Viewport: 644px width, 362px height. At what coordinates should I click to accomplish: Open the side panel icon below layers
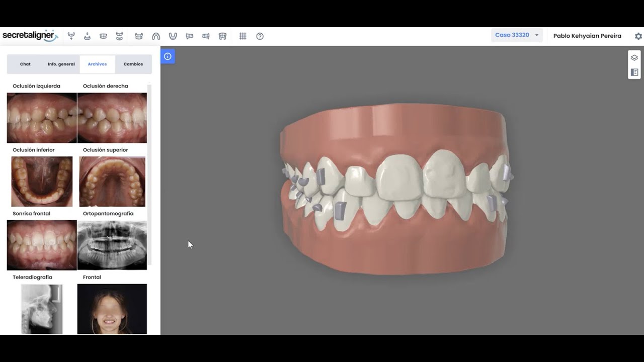point(634,72)
